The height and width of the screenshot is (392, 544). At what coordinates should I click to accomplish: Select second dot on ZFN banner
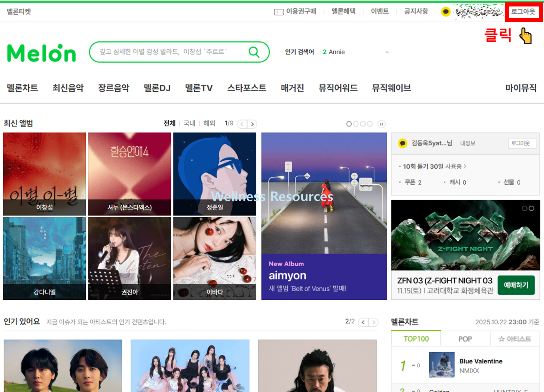pyautogui.click(x=531, y=208)
